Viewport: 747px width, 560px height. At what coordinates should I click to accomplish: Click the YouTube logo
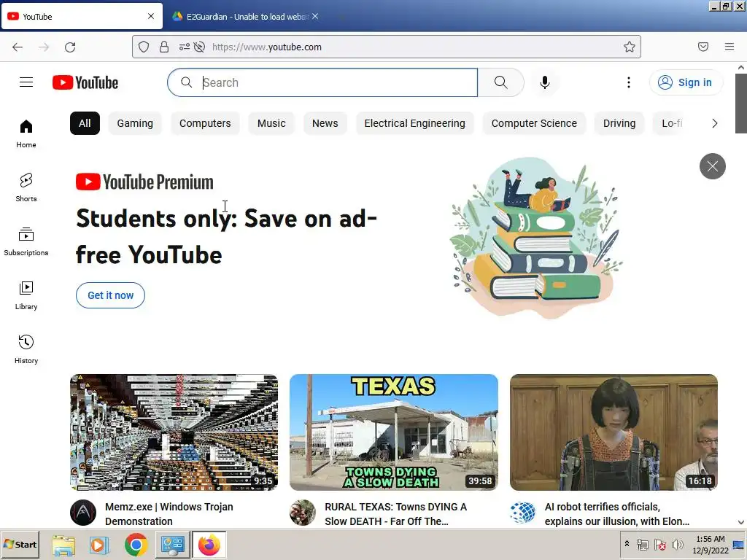coord(85,82)
